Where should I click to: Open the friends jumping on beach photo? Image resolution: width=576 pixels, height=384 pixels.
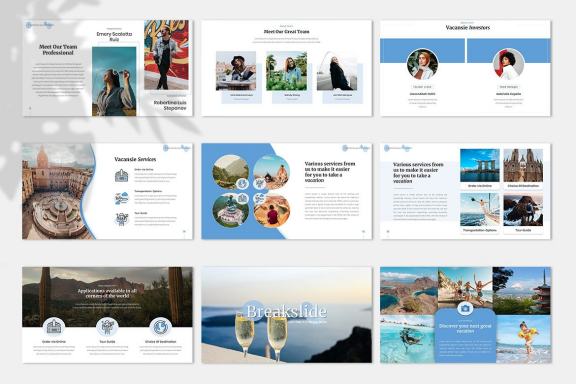[465, 286]
